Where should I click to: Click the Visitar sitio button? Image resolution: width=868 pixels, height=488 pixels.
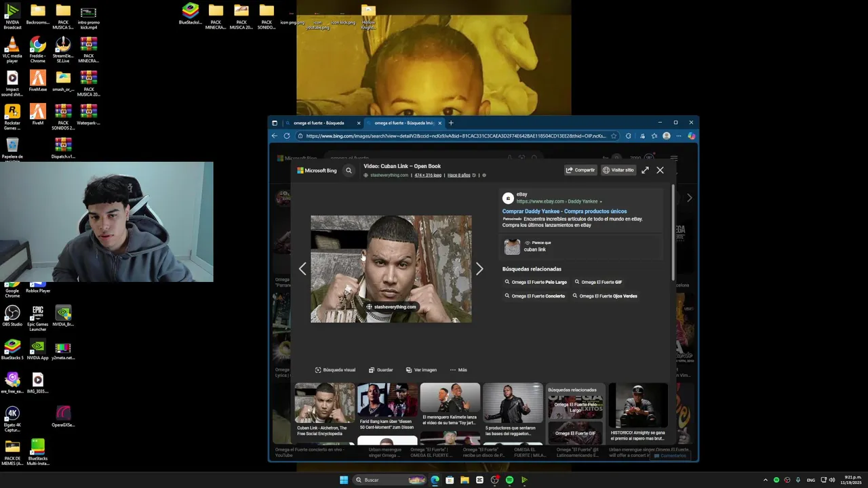[x=618, y=170]
